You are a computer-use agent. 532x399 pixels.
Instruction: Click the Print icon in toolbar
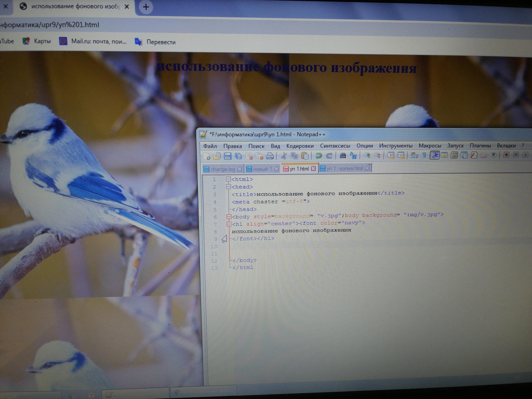(x=270, y=156)
